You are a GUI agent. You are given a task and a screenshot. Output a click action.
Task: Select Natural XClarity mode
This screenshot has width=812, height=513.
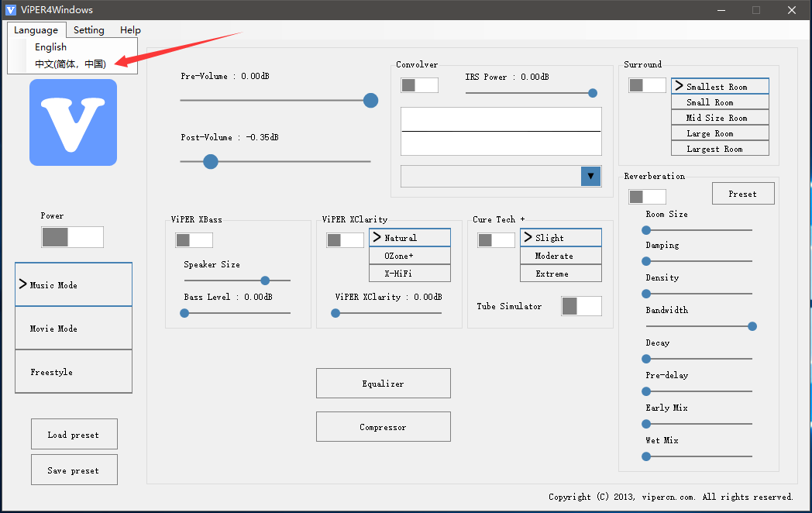tap(410, 238)
